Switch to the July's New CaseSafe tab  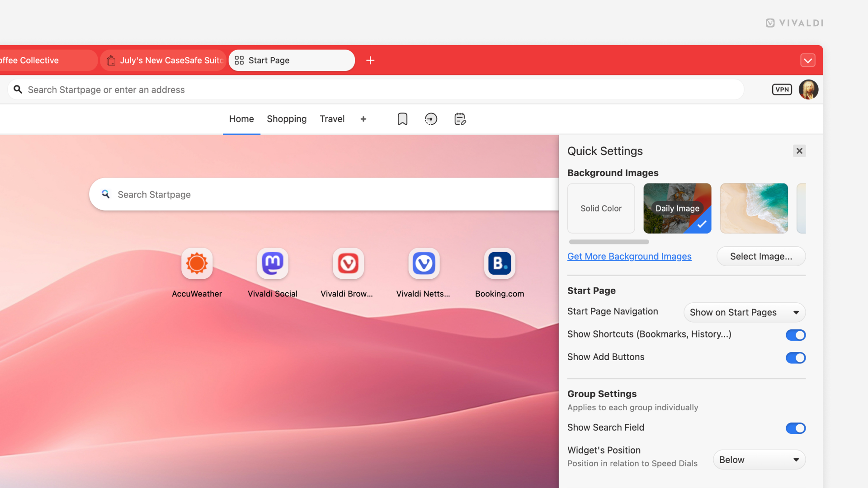coord(163,60)
